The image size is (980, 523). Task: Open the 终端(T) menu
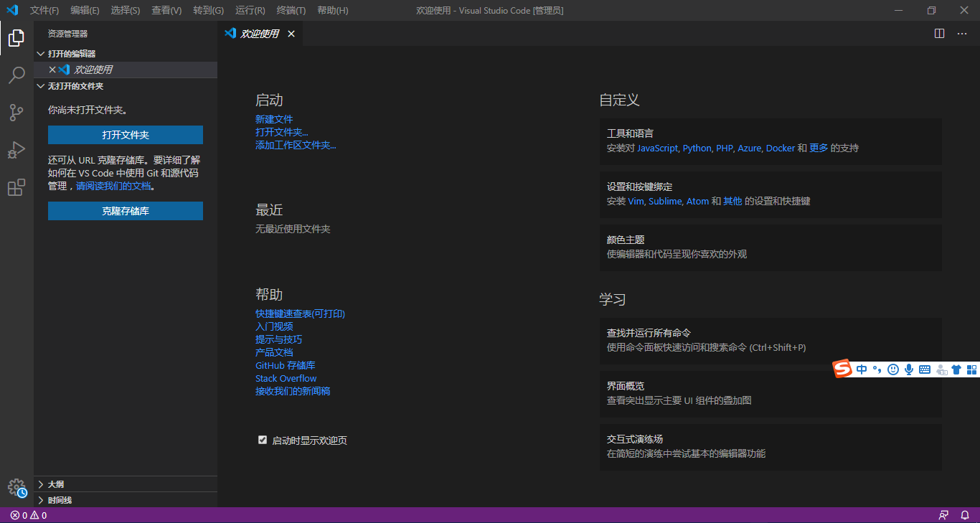click(290, 10)
